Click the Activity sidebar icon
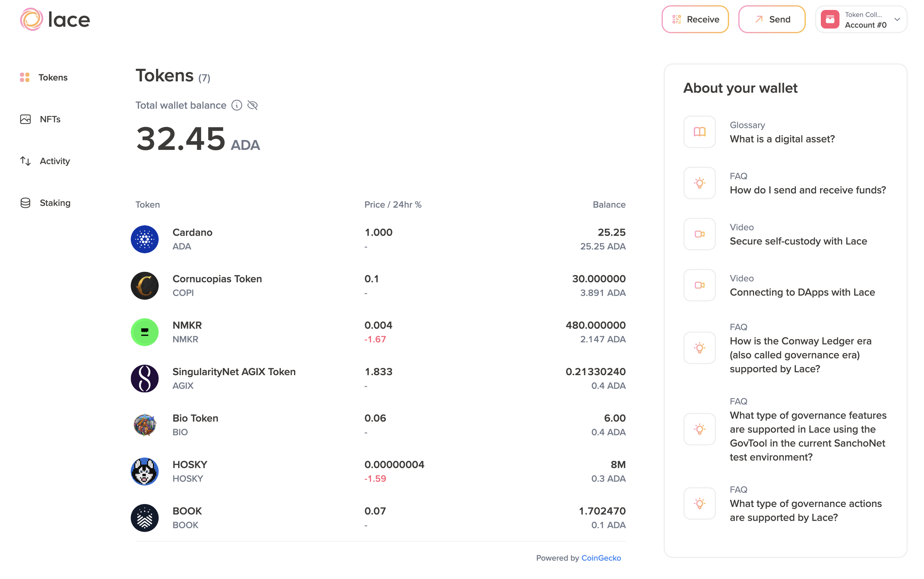Screen dimensions: 924x579 [x=26, y=161]
